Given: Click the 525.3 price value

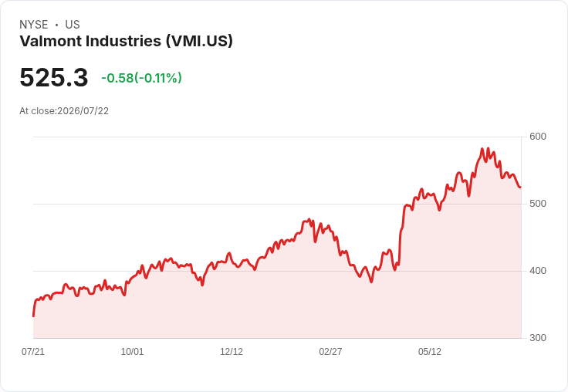Looking at the screenshot, I should click(x=53, y=77).
